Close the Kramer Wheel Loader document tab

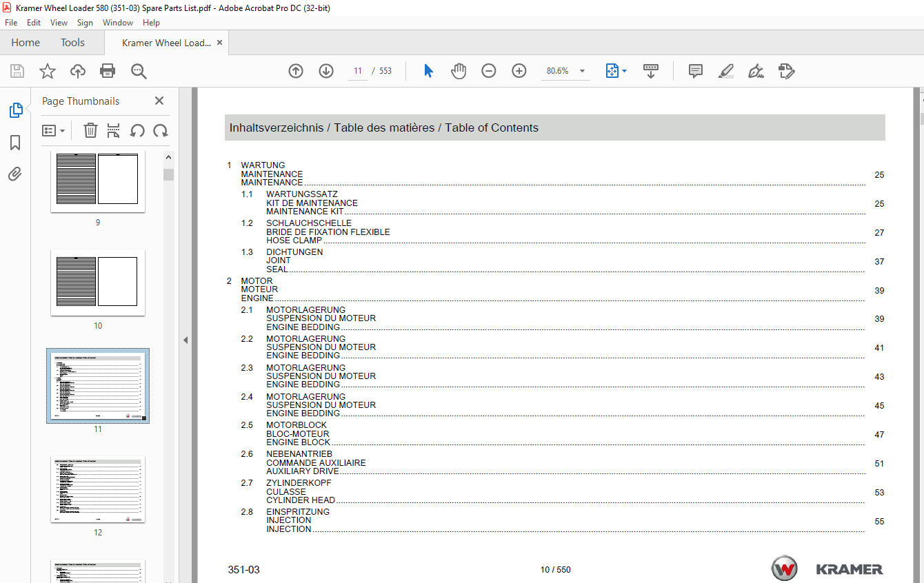220,43
